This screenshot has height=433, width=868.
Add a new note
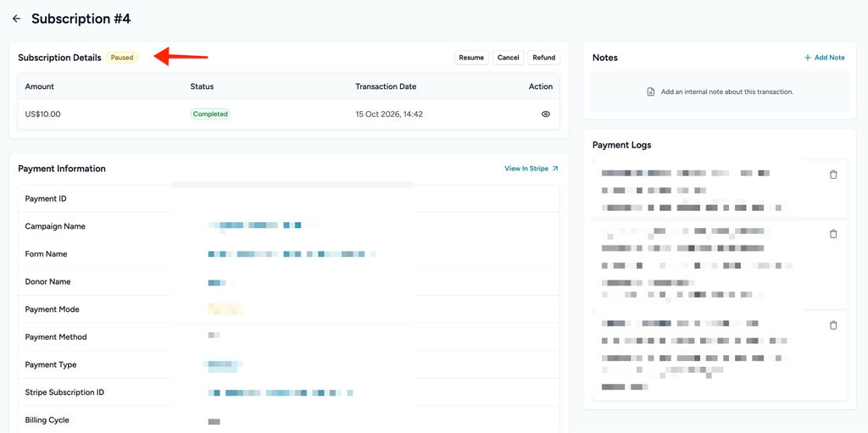pyautogui.click(x=825, y=58)
